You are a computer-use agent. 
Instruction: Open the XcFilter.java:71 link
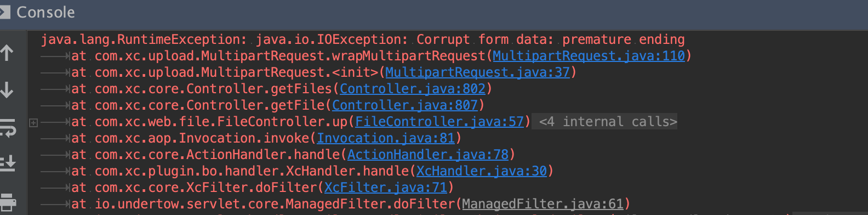(x=386, y=188)
